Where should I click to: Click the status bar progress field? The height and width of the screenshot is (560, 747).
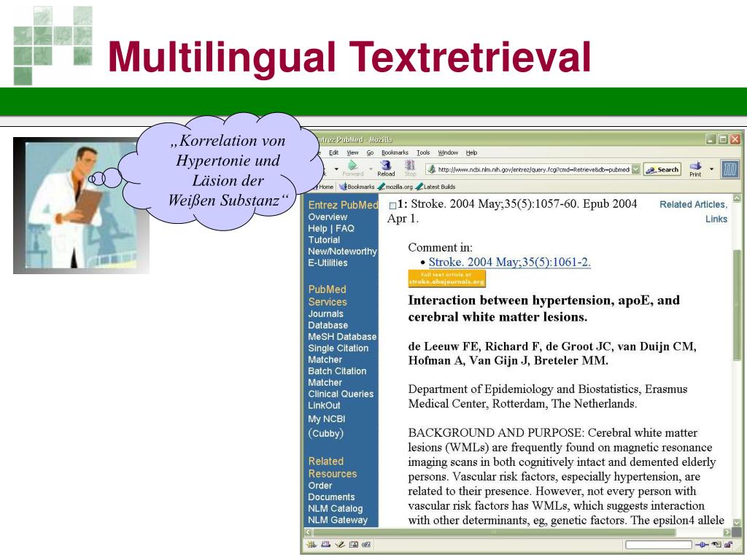point(659,544)
